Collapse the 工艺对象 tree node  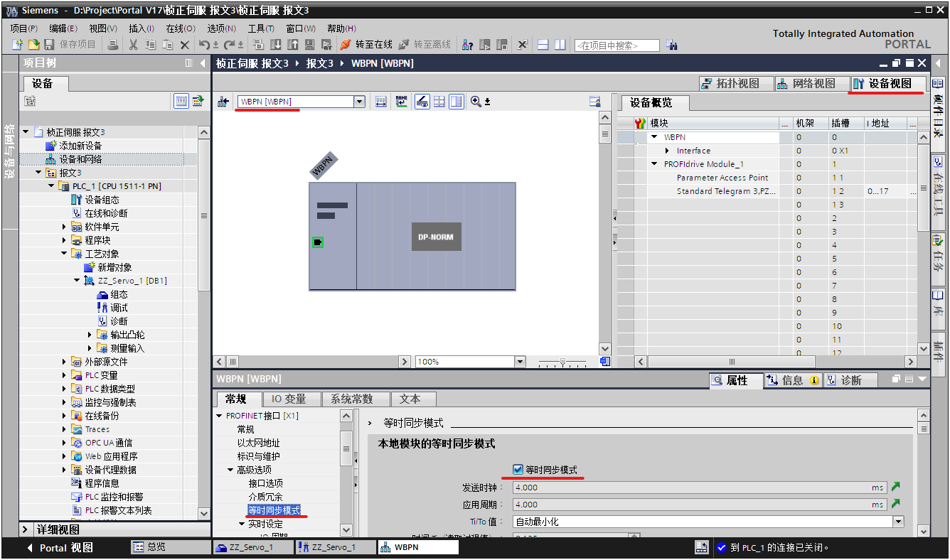[64, 254]
